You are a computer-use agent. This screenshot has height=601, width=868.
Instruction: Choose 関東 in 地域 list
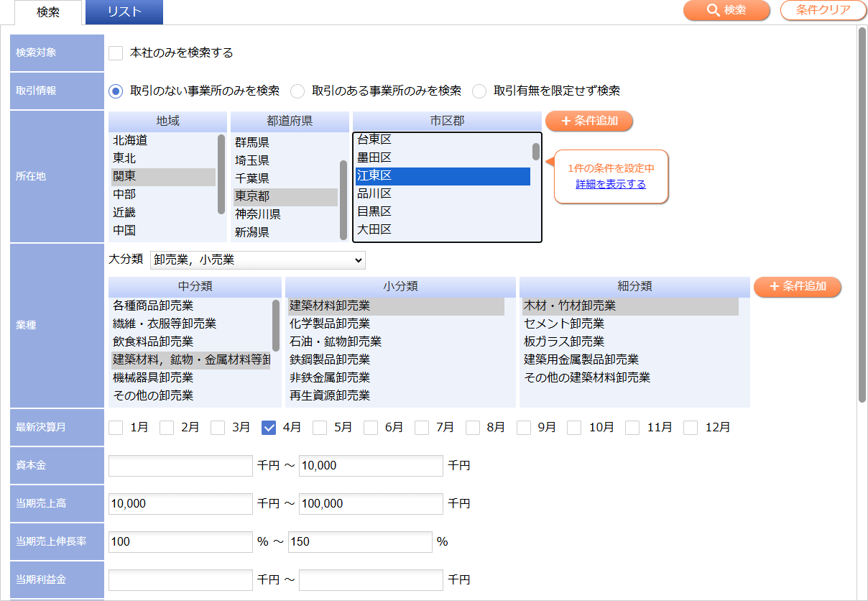162,177
